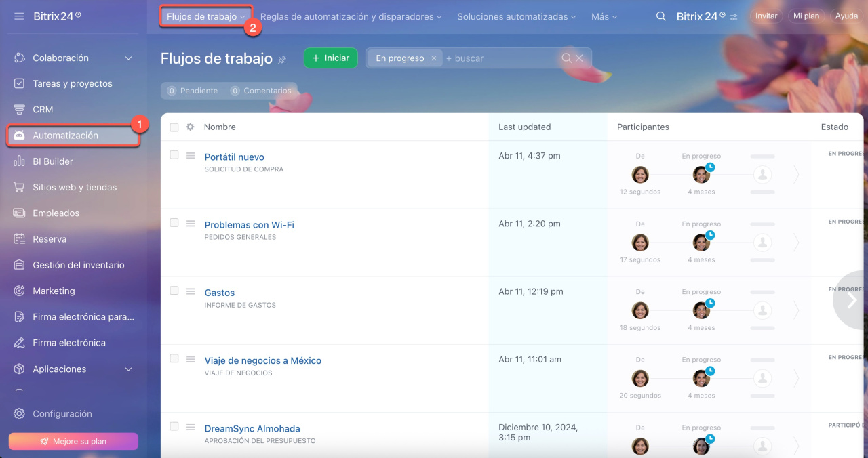Open the Gastos workflow link
The width and height of the screenshot is (868, 458).
coord(220,293)
